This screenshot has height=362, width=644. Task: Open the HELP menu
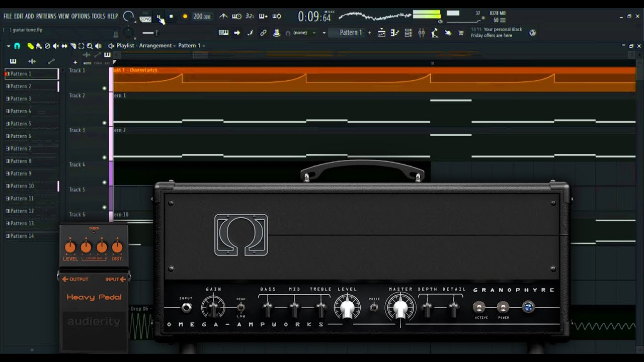(113, 16)
